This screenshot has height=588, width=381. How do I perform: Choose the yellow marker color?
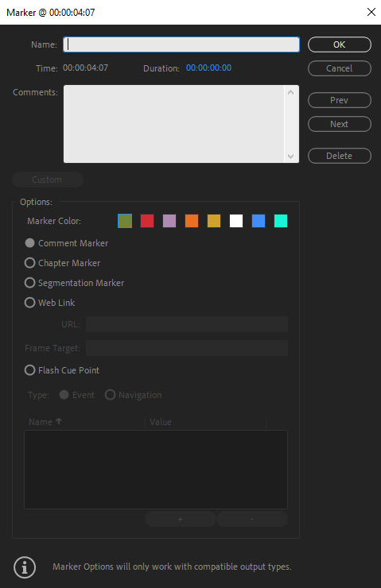(x=214, y=221)
